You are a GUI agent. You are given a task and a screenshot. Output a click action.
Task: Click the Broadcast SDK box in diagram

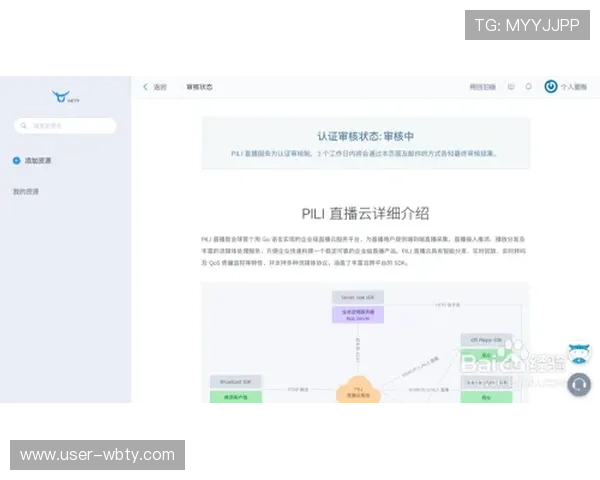coord(236,382)
